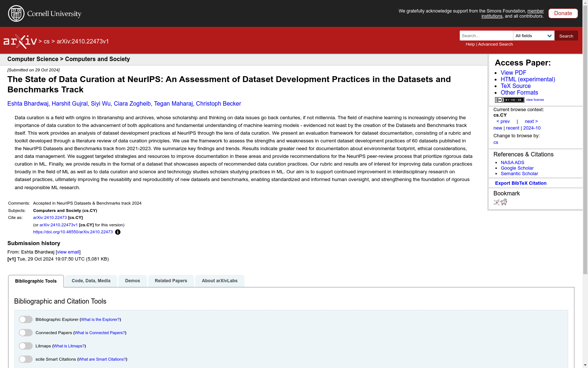This screenshot has height=368, width=588.
Task: Open the Google Scholar link
Action: pyautogui.click(x=517, y=168)
